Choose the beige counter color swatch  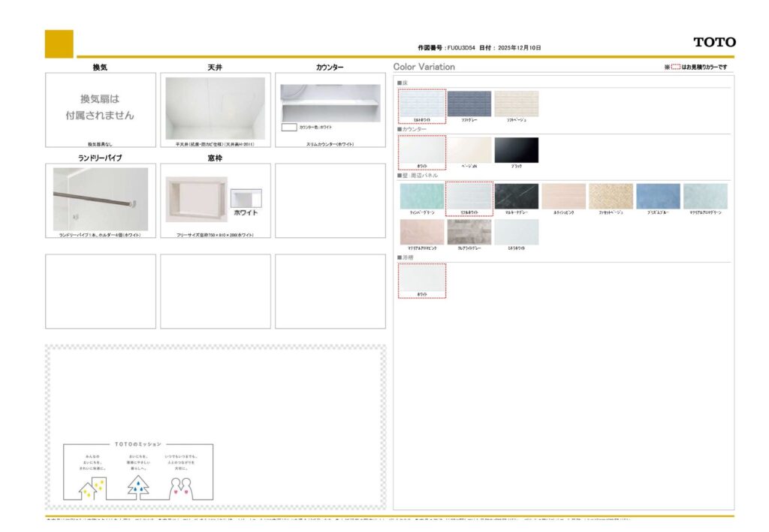pyautogui.click(x=469, y=150)
